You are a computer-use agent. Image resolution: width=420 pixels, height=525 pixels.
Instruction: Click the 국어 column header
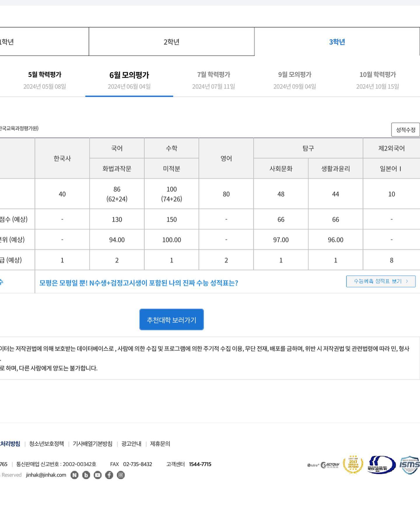pos(117,148)
